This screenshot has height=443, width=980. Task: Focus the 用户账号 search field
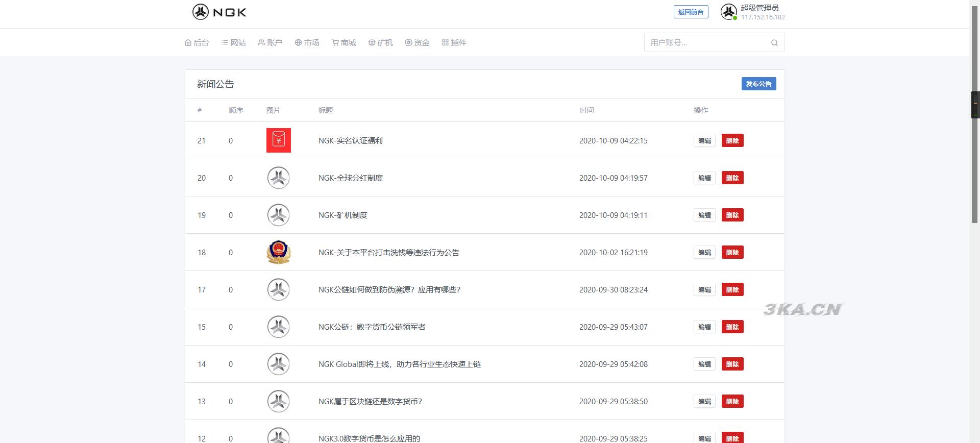707,43
